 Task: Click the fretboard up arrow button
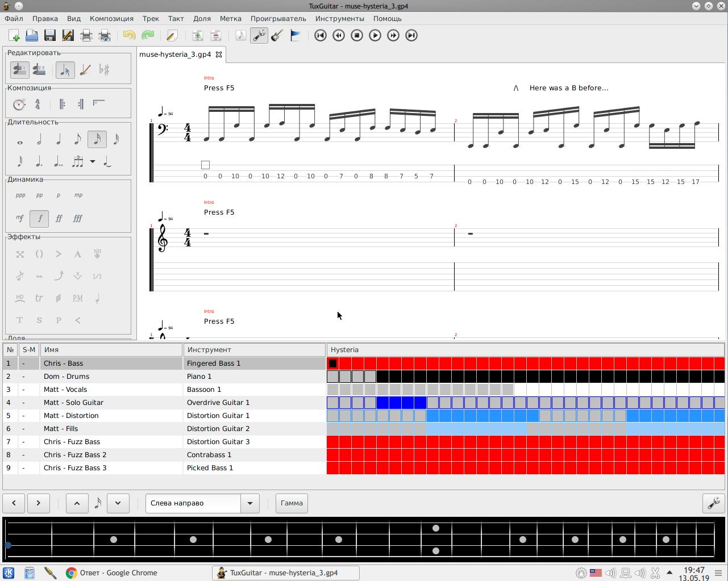pyautogui.click(x=77, y=503)
